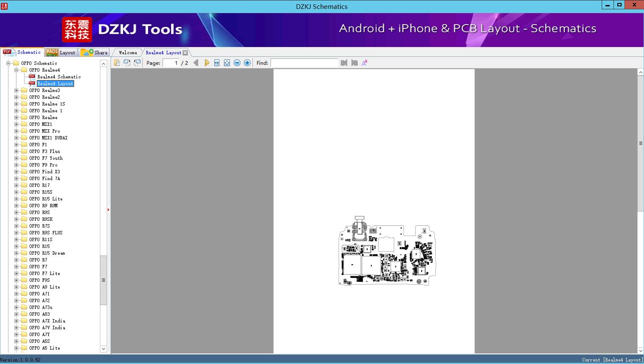Click the DZKJ red logo in banner

coord(77,30)
